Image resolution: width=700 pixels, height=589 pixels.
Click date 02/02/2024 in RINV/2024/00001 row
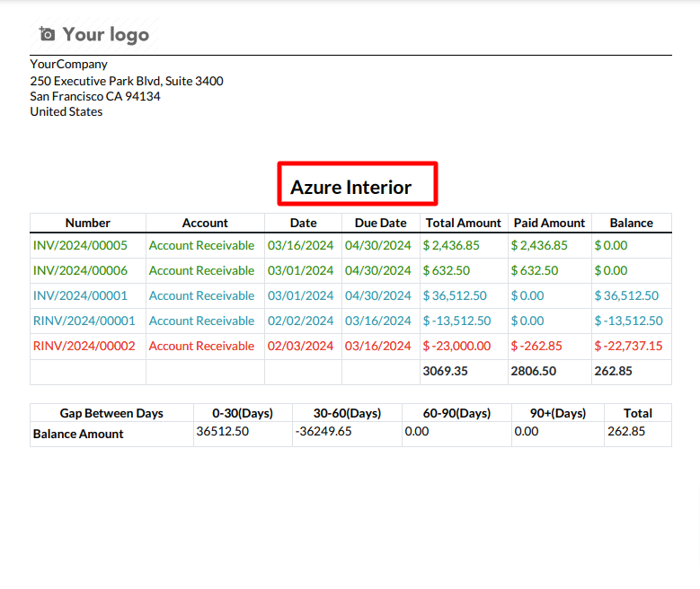(300, 321)
